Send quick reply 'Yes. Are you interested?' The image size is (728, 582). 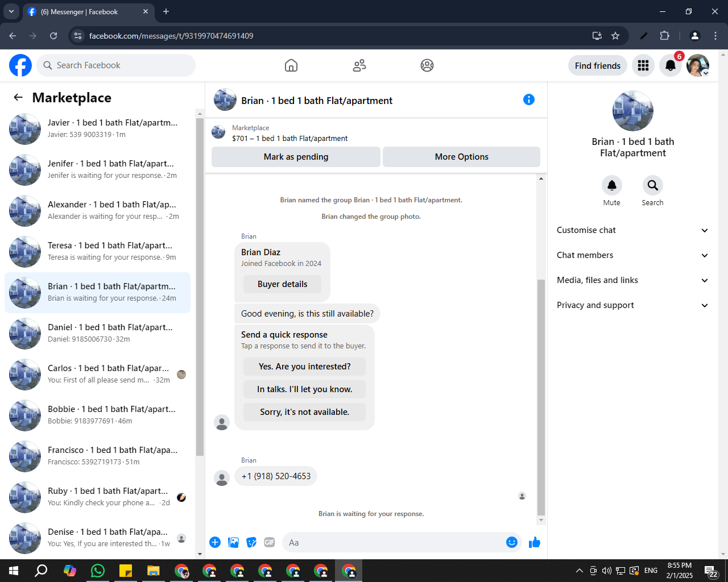point(304,367)
